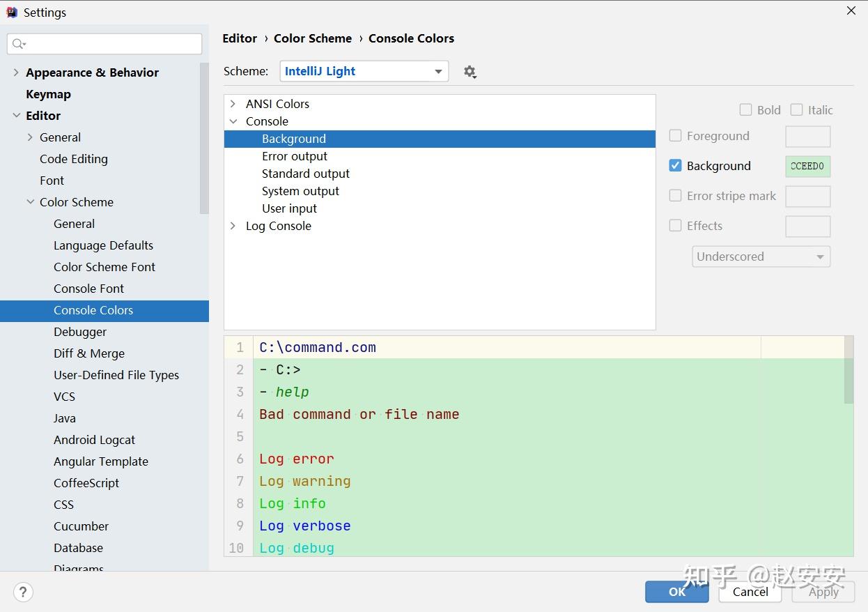Open Diff & Merge color settings

(x=89, y=353)
